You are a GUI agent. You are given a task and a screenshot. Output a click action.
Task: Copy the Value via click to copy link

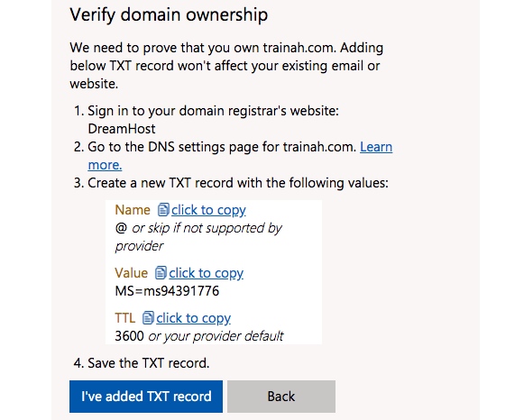pos(206,273)
